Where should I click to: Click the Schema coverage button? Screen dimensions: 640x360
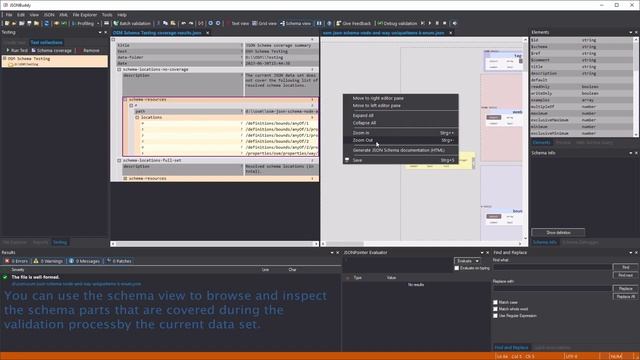pyautogui.click(x=51, y=51)
